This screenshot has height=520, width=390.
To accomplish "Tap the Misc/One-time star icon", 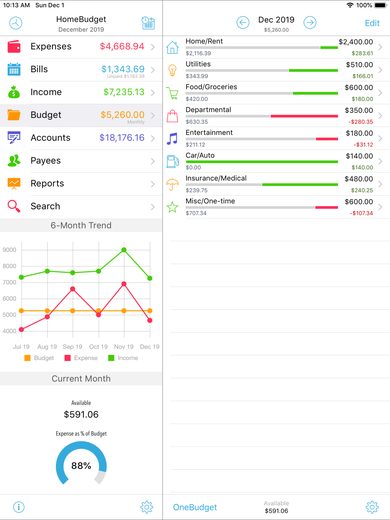I will coord(172,207).
